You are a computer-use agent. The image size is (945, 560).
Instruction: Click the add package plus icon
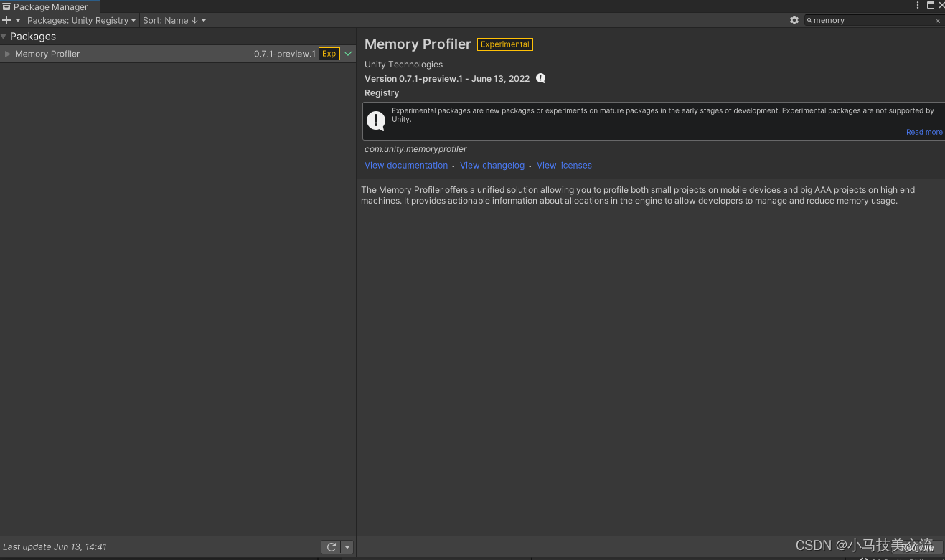(6, 20)
